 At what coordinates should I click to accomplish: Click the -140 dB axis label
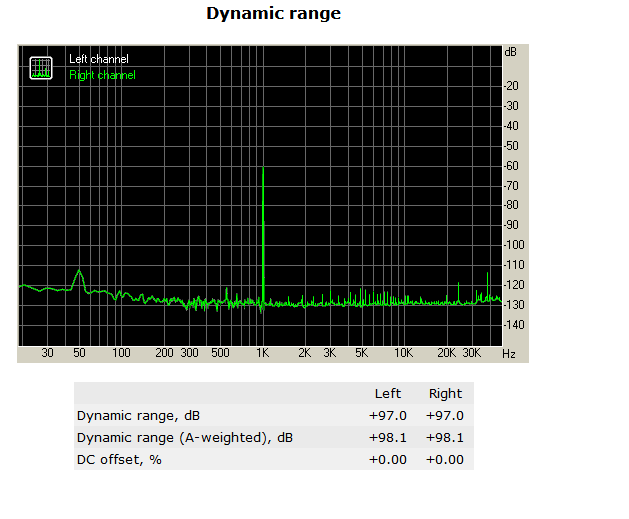(514, 324)
